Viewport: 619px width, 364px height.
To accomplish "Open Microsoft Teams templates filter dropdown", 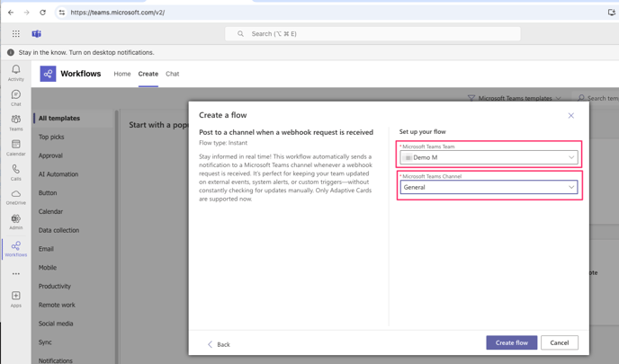I will coord(515,98).
